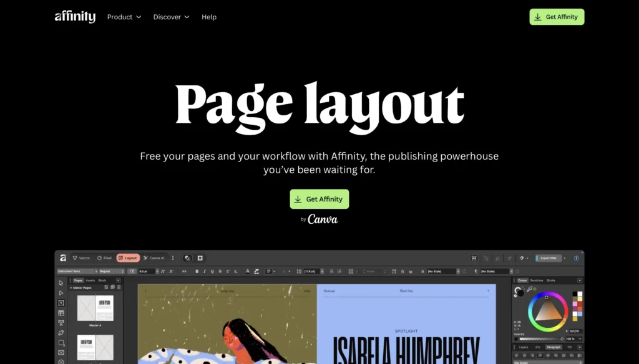
Task: Click the delete master page trash icon
Action: coord(119,287)
